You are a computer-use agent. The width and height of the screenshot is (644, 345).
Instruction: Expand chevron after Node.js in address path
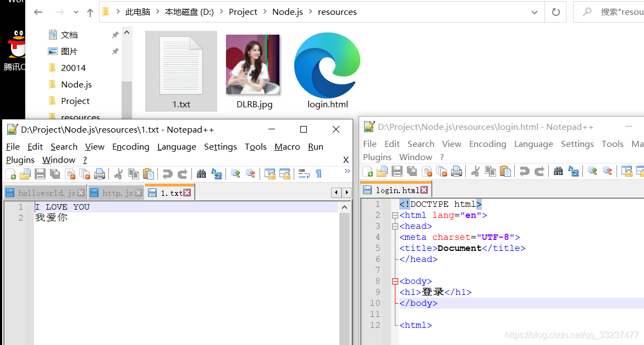[x=311, y=12]
